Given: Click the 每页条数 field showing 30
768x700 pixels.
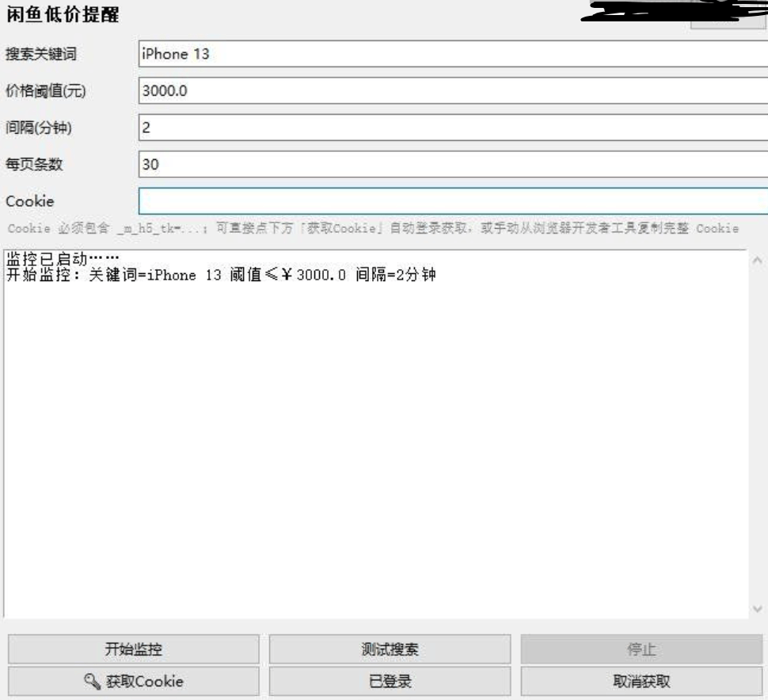Looking at the screenshot, I should [453, 164].
